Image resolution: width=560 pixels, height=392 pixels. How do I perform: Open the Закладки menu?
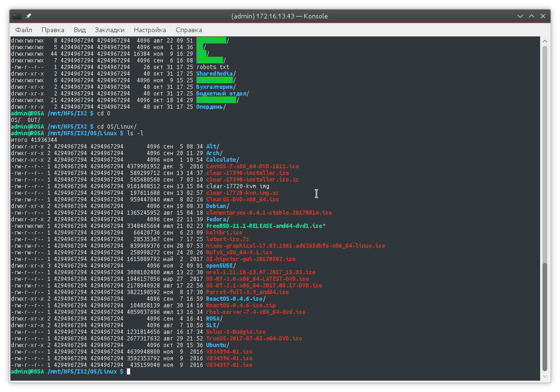click(109, 30)
